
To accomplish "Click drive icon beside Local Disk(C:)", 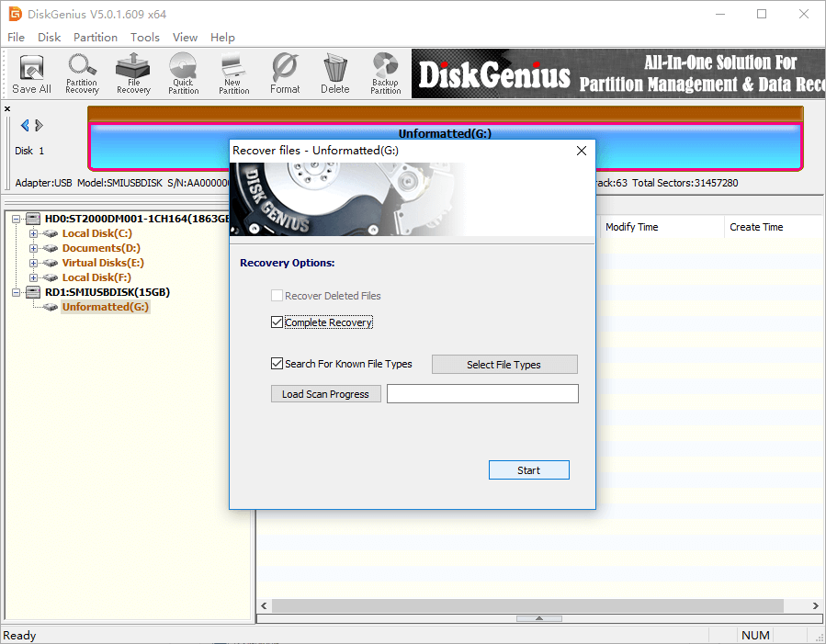I will click(51, 233).
